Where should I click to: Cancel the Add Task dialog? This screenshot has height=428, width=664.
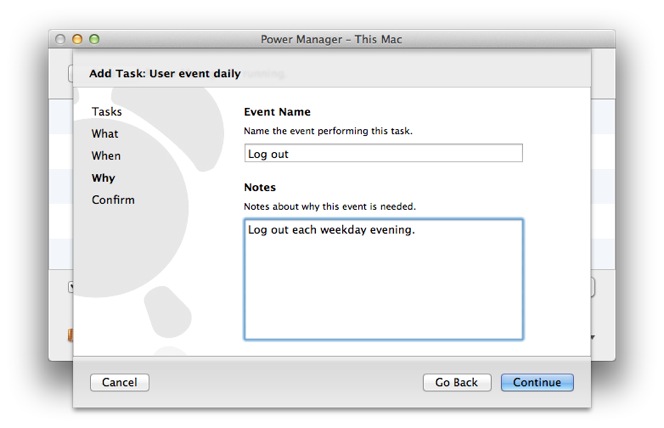click(x=119, y=382)
